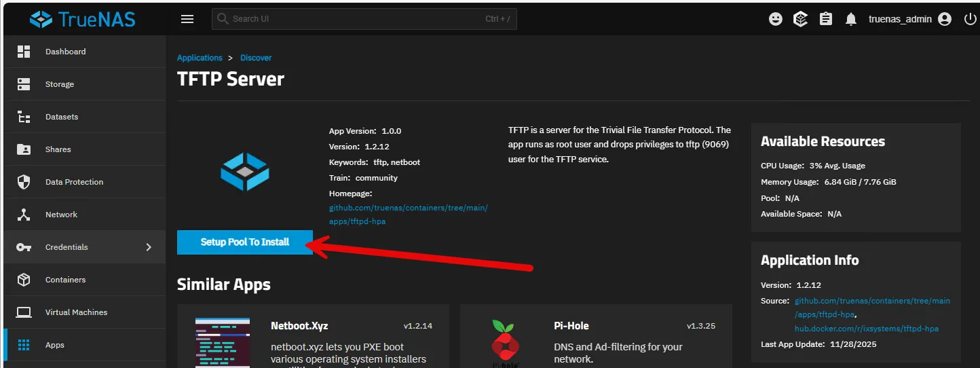980x368 pixels.
Task: Click the feedback smiley face icon
Action: point(776,19)
